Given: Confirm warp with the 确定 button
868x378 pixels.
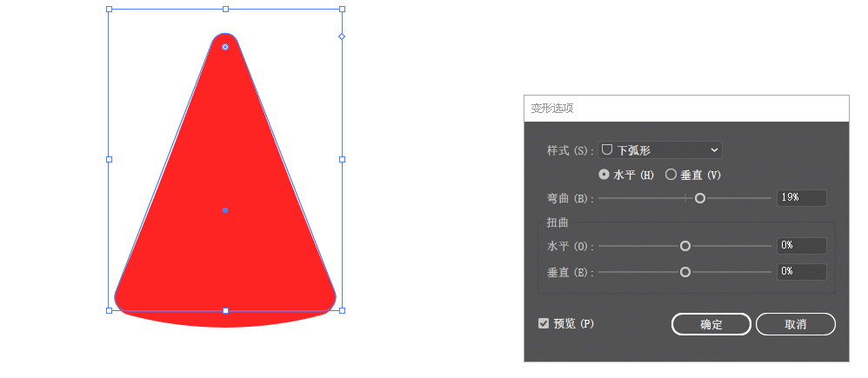Looking at the screenshot, I should coord(711,324).
